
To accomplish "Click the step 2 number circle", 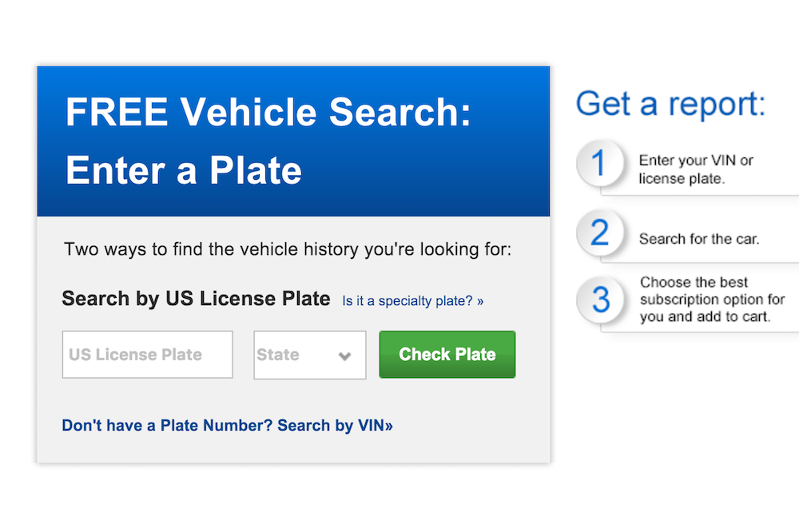I will [x=599, y=233].
